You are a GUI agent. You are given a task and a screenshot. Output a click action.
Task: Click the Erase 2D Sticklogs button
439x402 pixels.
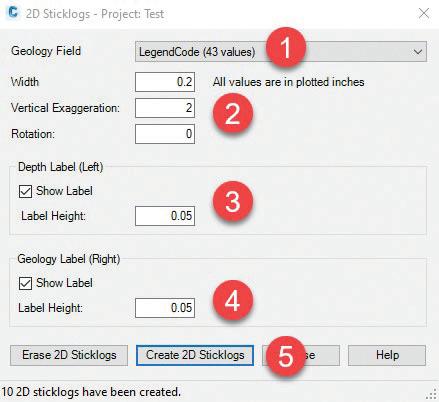coord(69,355)
